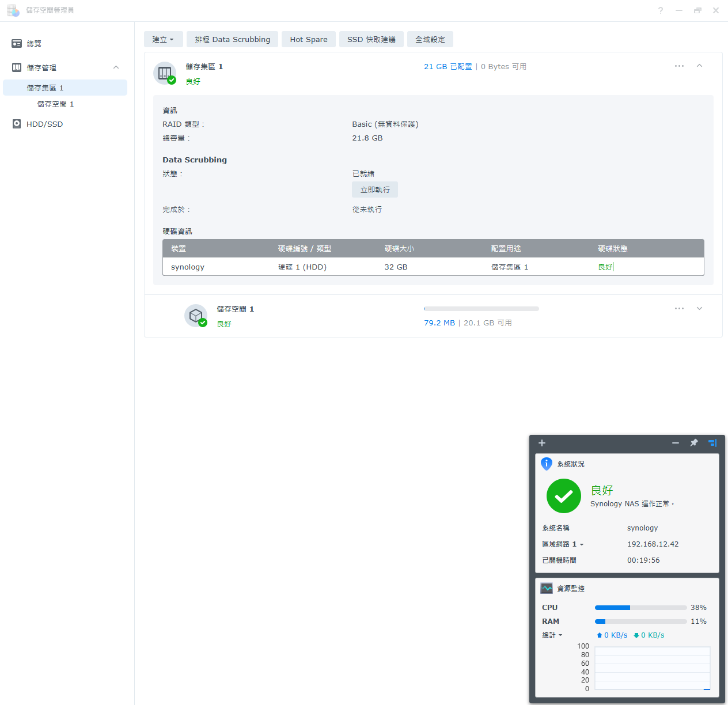
Task: Click the Volume 1 cube icon
Action: pos(196,316)
